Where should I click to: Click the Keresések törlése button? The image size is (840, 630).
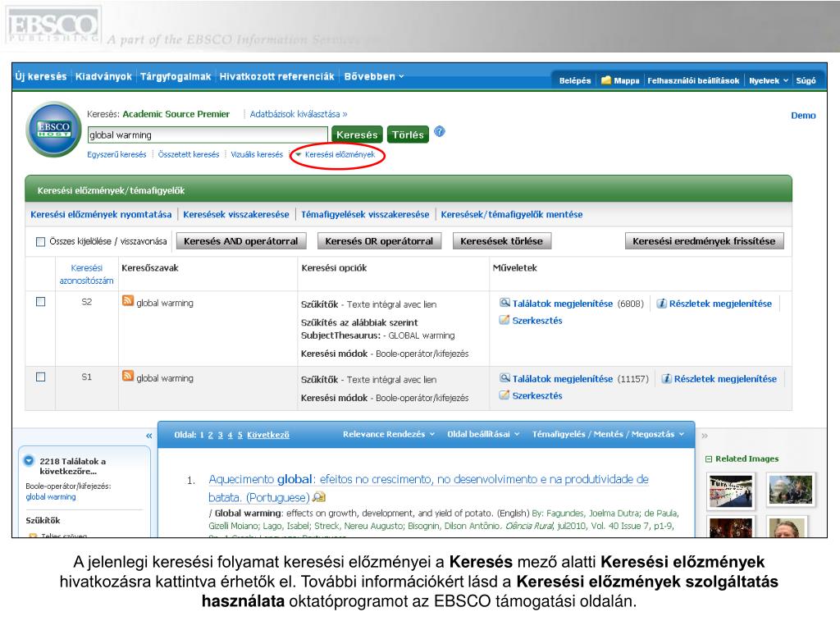(501, 241)
